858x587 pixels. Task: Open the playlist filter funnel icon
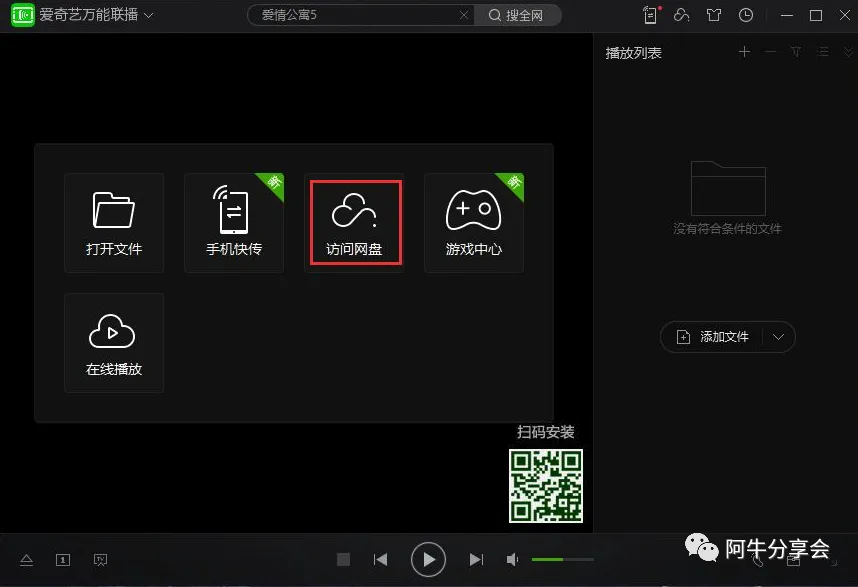click(x=796, y=52)
